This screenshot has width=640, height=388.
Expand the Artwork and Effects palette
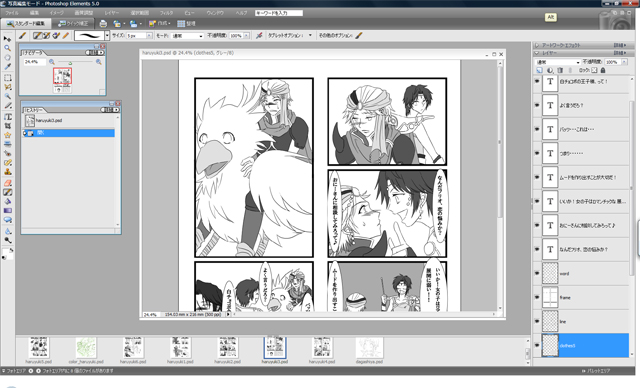pos(537,45)
